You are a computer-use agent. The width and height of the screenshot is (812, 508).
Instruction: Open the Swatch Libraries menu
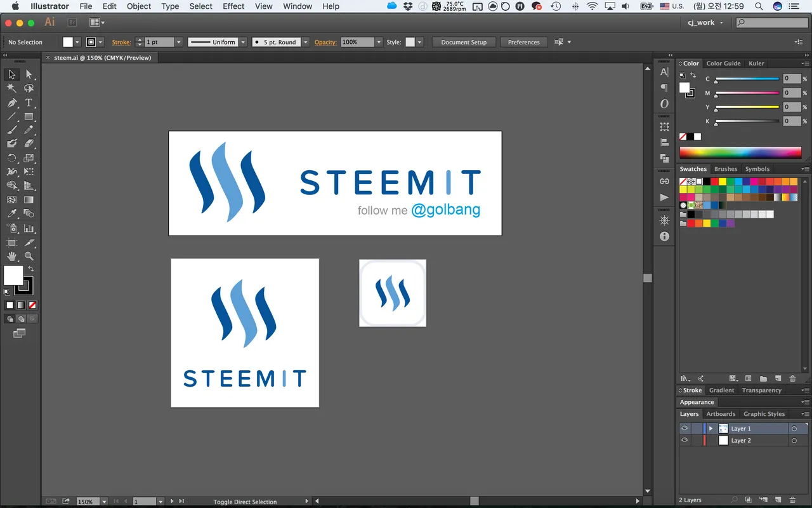(x=684, y=378)
